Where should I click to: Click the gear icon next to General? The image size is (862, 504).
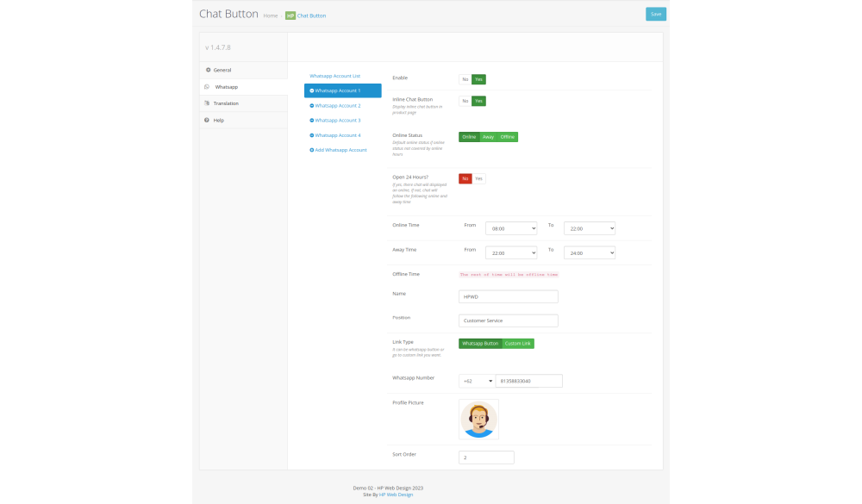208,70
